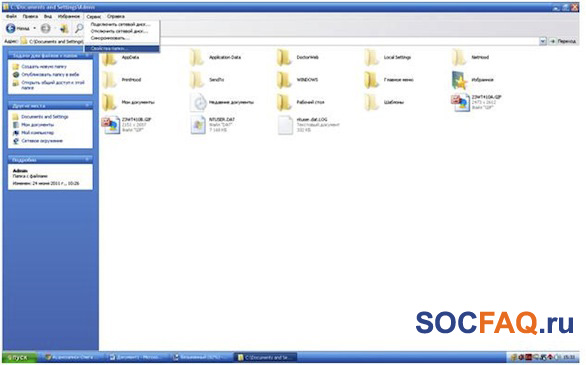Open the address bar dropdown arrow
This screenshot has height=365, width=586.
pyautogui.click(x=543, y=41)
